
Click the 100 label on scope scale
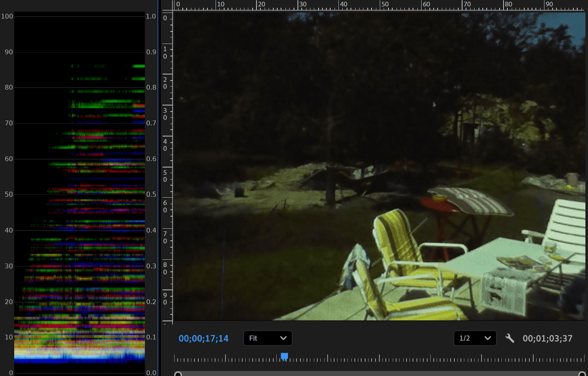click(7, 16)
